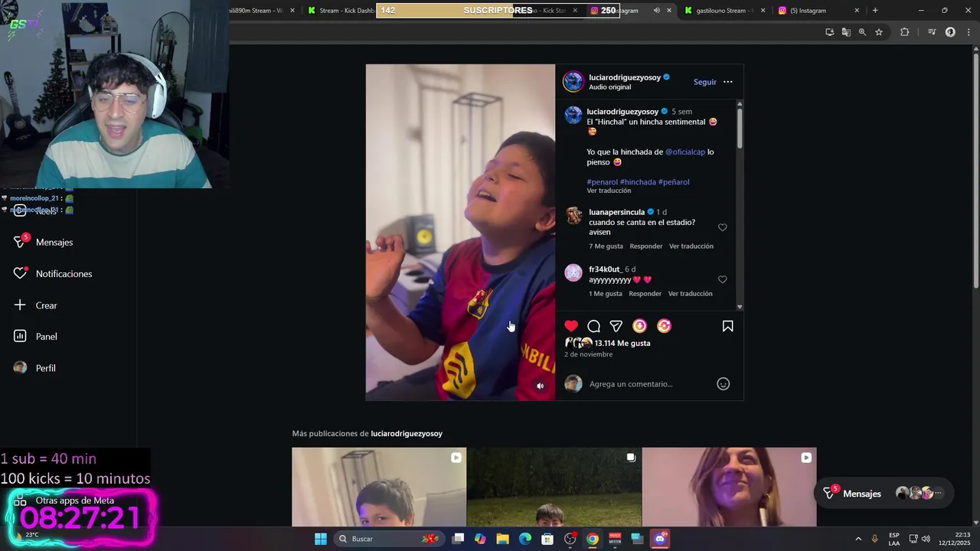This screenshot has width=980, height=551.
Task: Open the comment bubble icon
Action: pos(593,326)
